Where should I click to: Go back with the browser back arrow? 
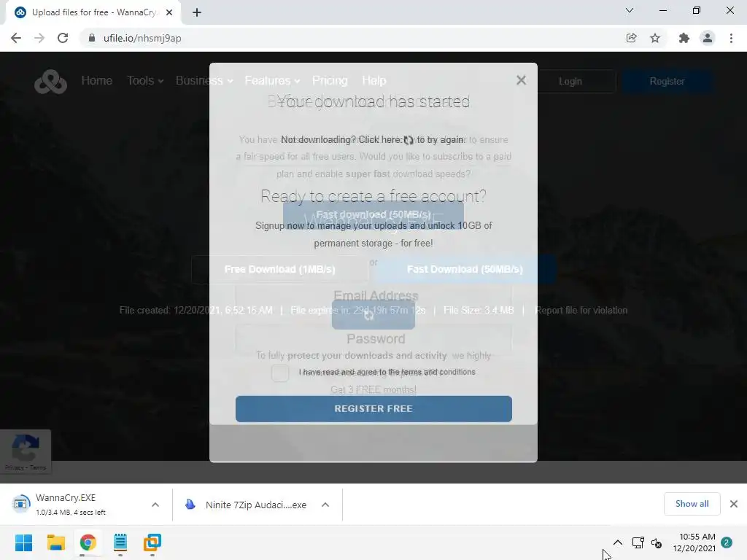16,38
